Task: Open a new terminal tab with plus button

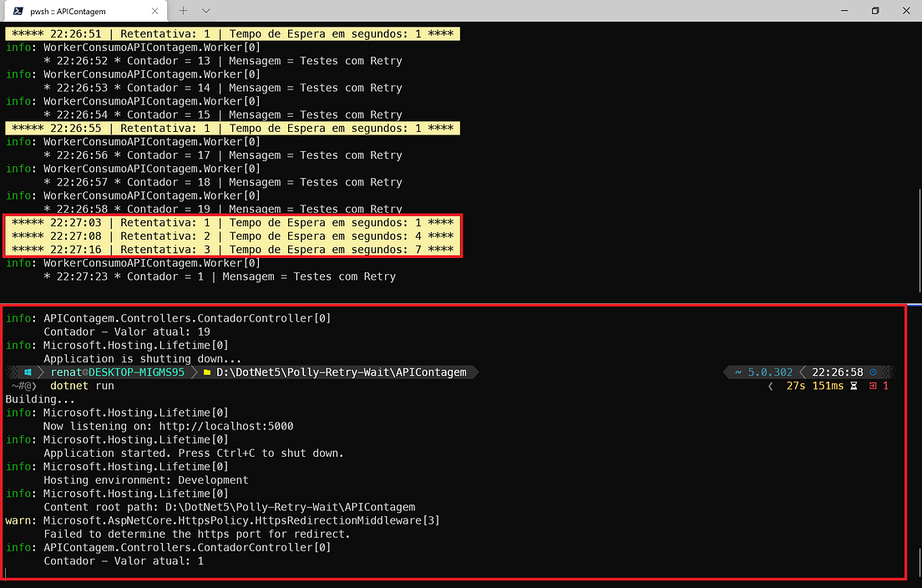Action: [182, 12]
